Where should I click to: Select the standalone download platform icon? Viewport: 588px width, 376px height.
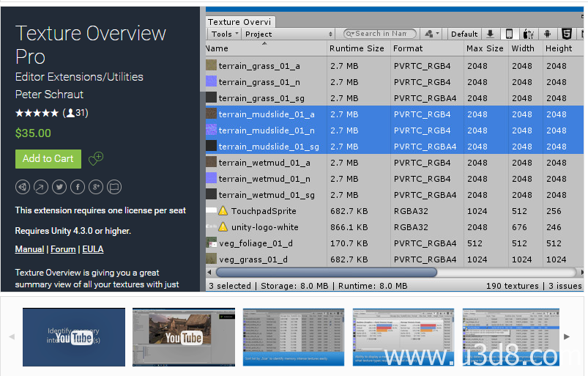[490, 34]
